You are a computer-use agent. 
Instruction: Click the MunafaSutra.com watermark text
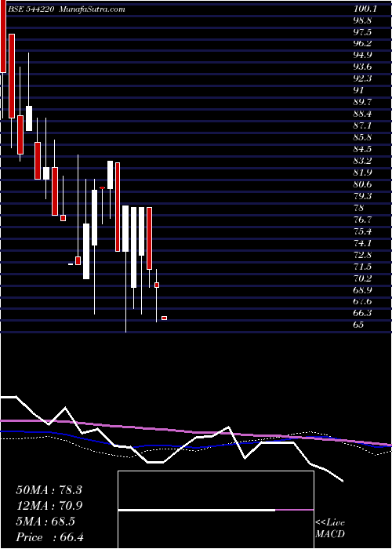coord(92,9)
